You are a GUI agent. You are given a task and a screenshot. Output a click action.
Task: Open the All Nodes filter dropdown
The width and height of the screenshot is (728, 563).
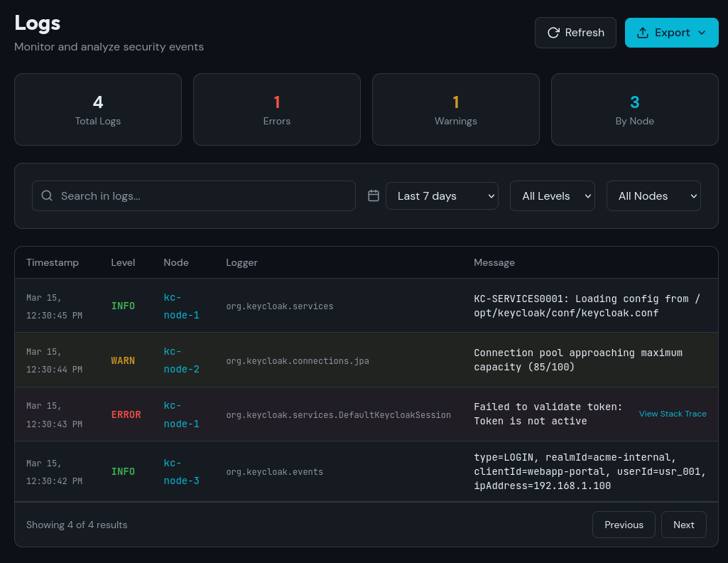point(653,195)
